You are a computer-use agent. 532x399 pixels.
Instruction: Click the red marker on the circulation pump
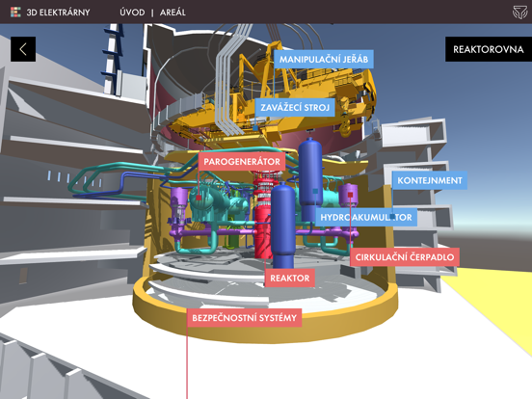point(350,195)
